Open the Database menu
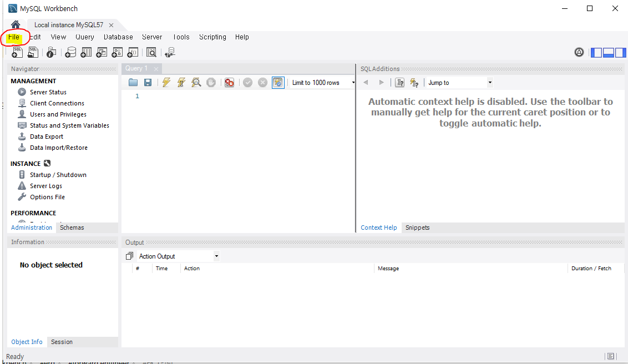 [x=118, y=37]
